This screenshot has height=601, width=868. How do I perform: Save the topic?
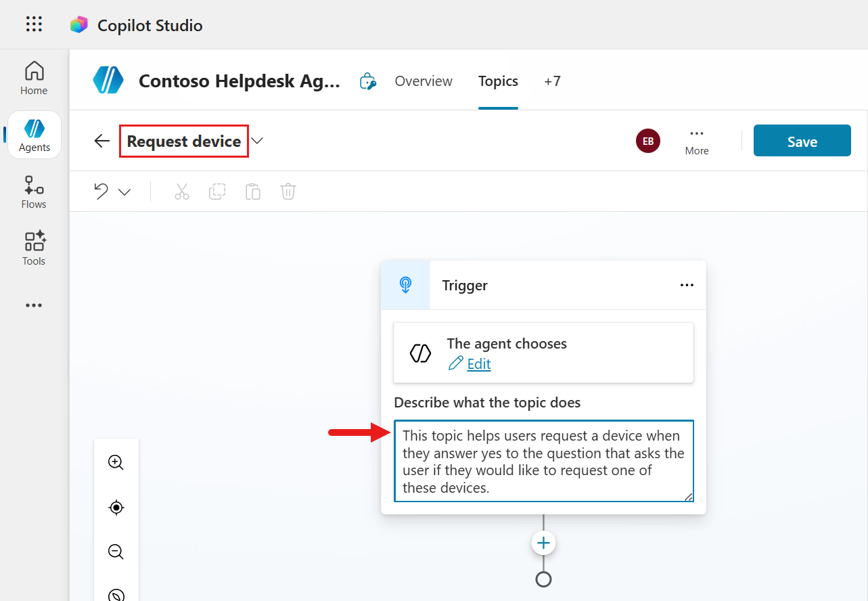click(x=802, y=140)
